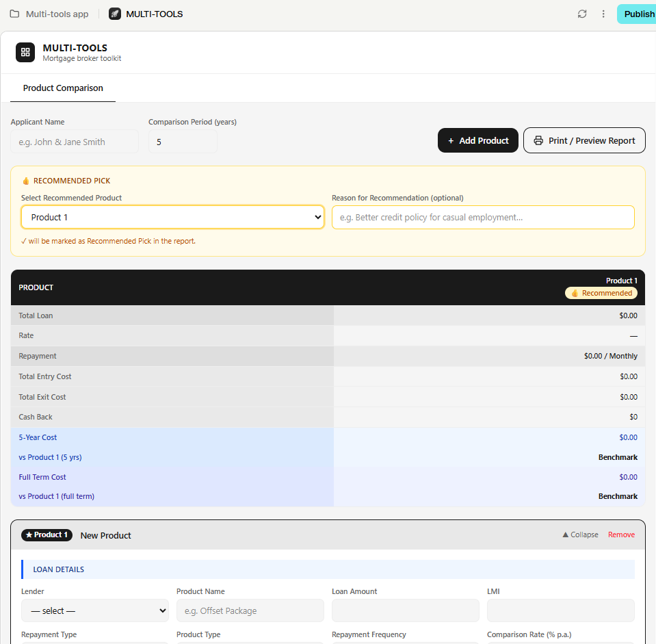Click the printer icon on Print / Preview Report

click(x=538, y=140)
